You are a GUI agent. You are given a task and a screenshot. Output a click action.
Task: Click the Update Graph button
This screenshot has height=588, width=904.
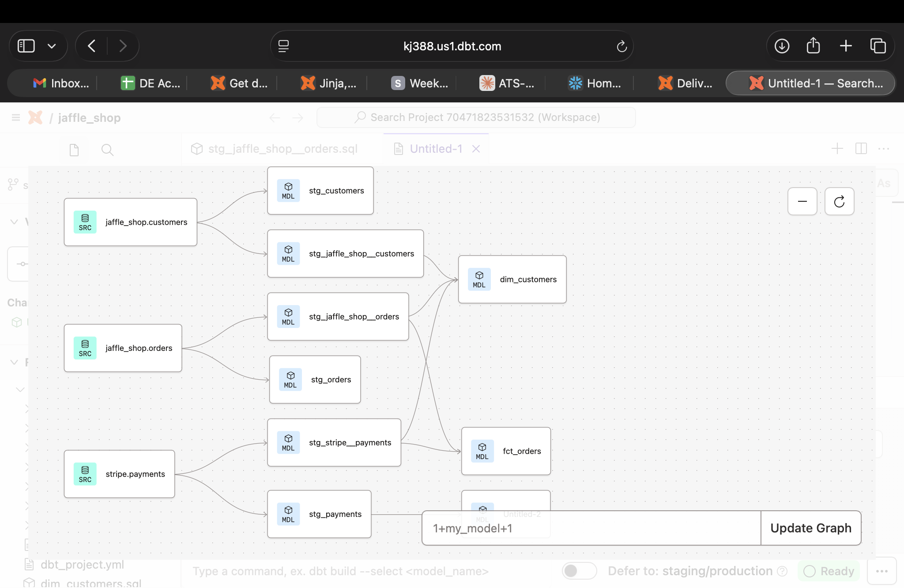[810, 528]
